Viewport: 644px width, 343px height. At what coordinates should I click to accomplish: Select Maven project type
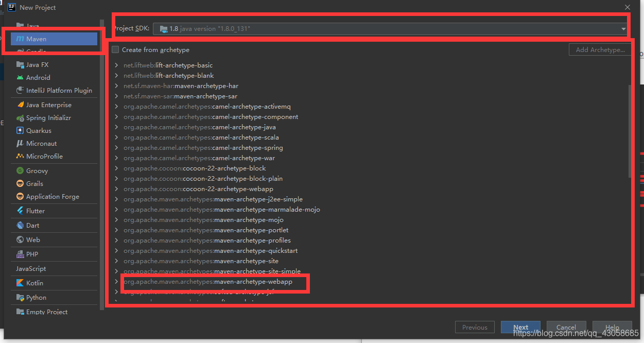(x=54, y=39)
